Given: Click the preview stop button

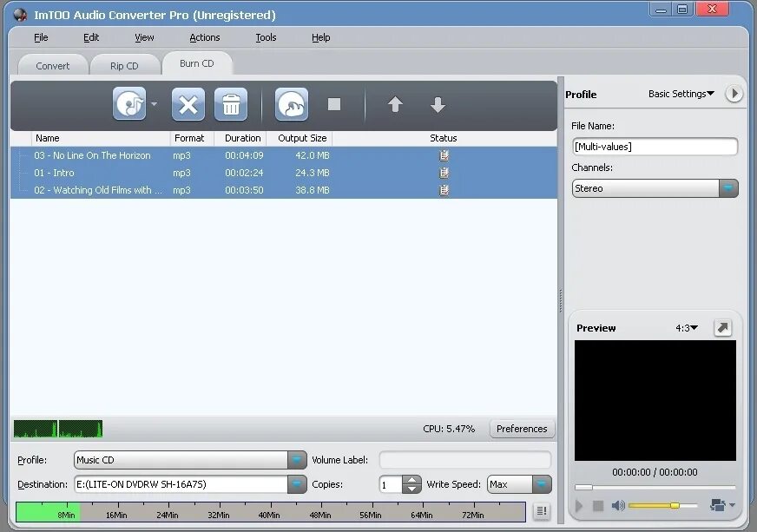Looking at the screenshot, I should tap(598, 505).
